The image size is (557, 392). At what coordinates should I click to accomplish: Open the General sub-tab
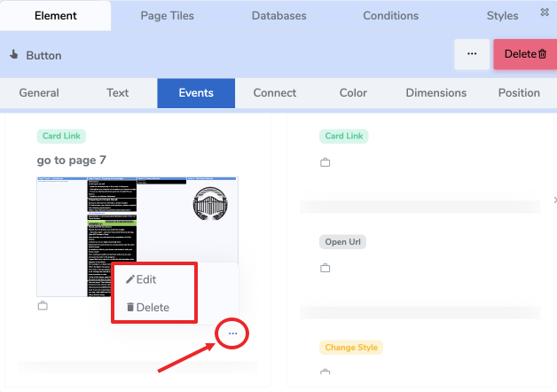(x=39, y=93)
